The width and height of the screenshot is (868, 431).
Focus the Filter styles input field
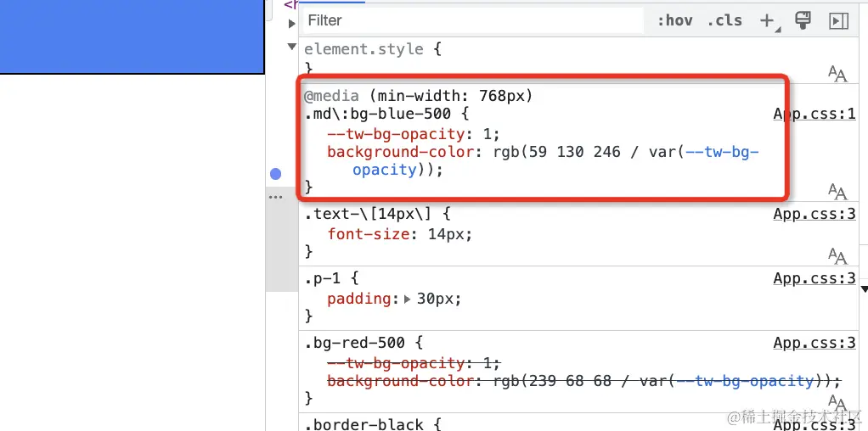pyautogui.click(x=473, y=20)
